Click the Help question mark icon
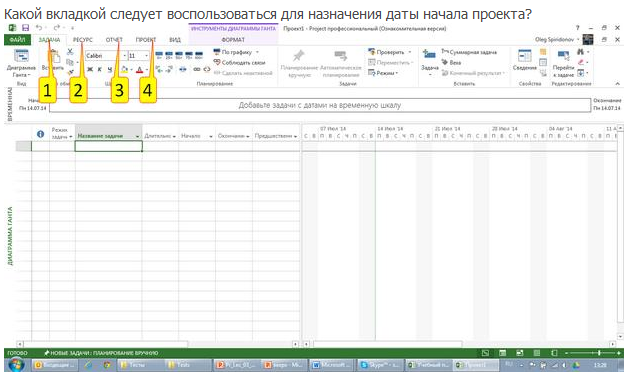 pos(577,28)
